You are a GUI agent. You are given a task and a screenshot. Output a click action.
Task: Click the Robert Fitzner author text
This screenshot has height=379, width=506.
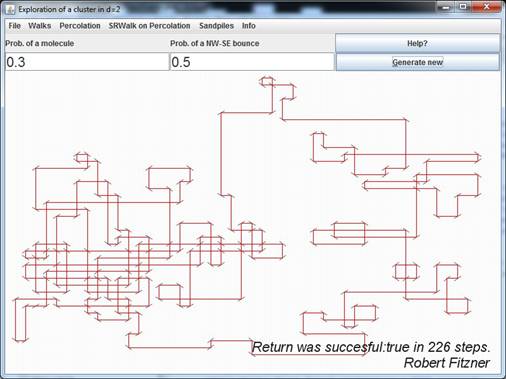coord(447,363)
